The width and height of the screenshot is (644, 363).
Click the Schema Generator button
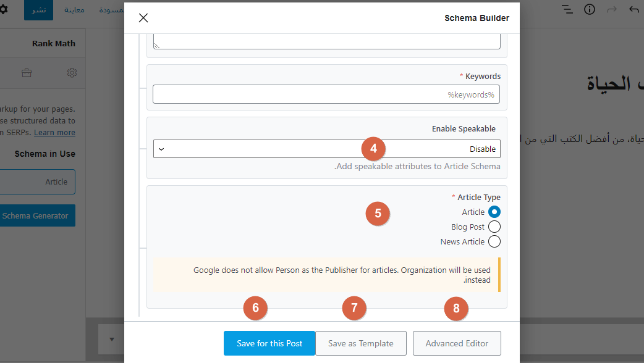[x=36, y=215]
